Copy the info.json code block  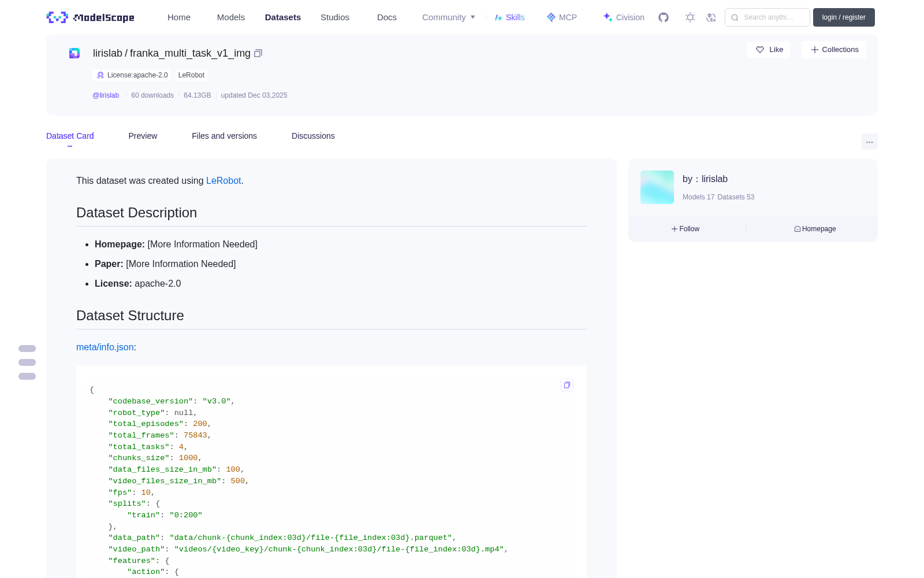(567, 385)
